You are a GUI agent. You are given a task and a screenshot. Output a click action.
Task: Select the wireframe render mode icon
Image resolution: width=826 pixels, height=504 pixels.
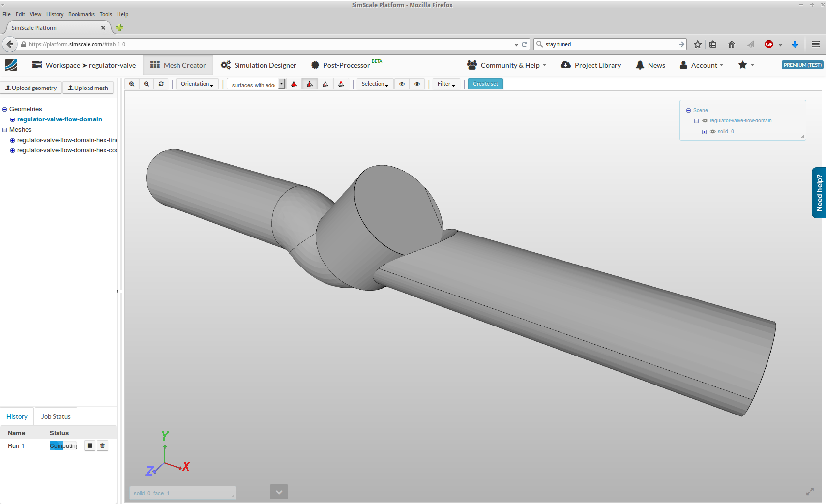(325, 84)
